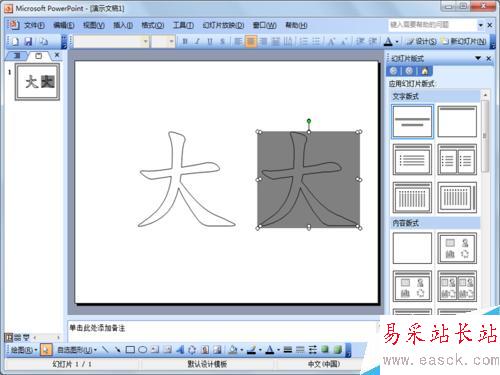Go forward in the task pane

[x=409, y=71]
